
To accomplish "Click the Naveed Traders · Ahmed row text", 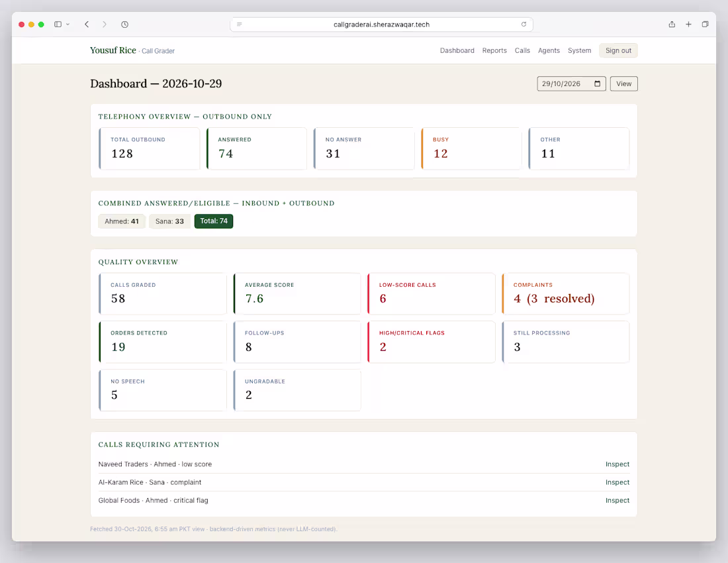I will (x=155, y=464).
